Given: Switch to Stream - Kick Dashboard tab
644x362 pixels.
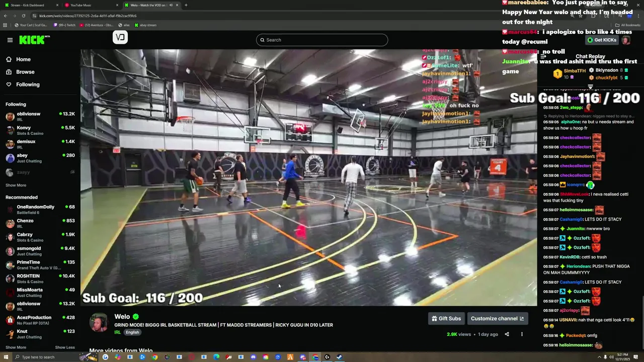Looking at the screenshot, I should 30,5.
